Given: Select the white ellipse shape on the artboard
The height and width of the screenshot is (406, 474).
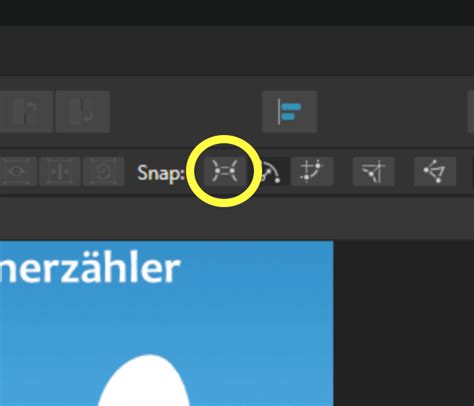Looking at the screenshot, I should pyautogui.click(x=144, y=380).
